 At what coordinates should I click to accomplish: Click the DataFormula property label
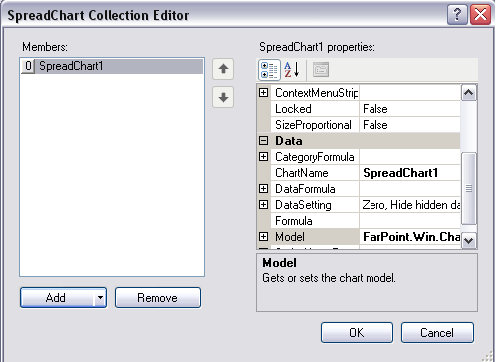click(x=305, y=189)
